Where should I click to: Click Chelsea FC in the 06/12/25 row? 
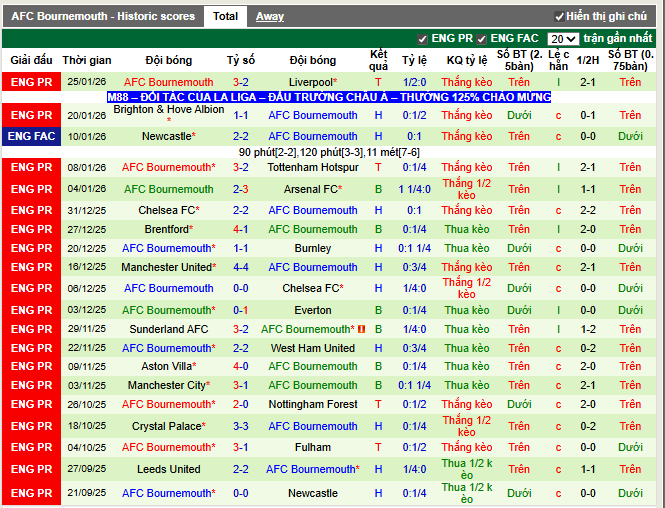click(x=313, y=288)
